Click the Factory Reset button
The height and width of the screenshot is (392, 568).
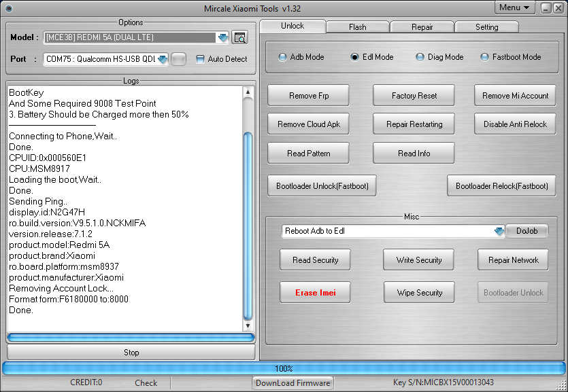pyautogui.click(x=414, y=96)
